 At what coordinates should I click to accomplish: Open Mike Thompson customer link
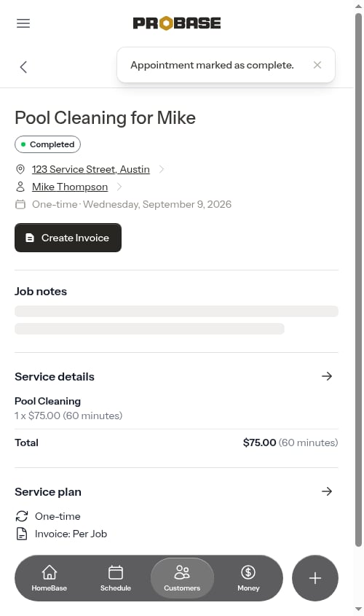coord(70,187)
